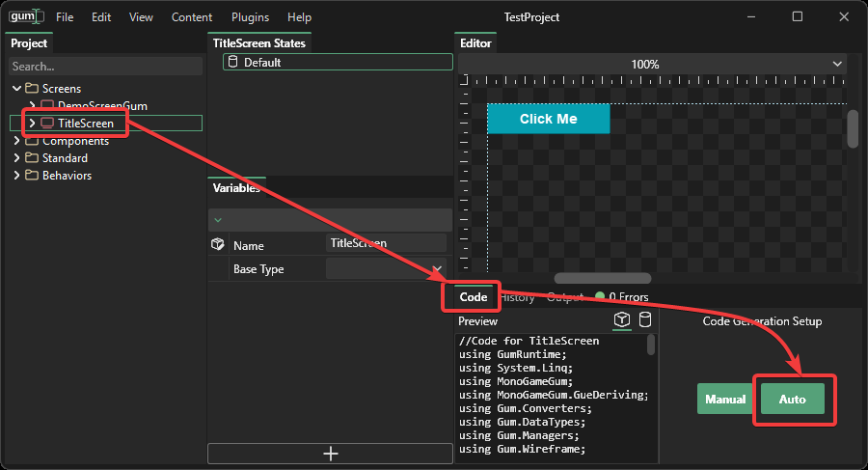
Task: Click the Gum logo in title bar
Action: click(26, 16)
